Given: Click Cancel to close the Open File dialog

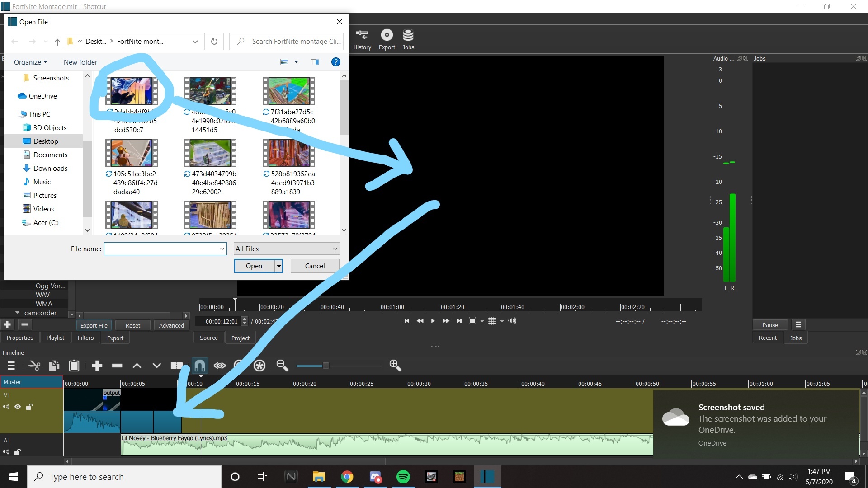Looking at the screenshot, I should pyautogui.click(x=314, y=266).
